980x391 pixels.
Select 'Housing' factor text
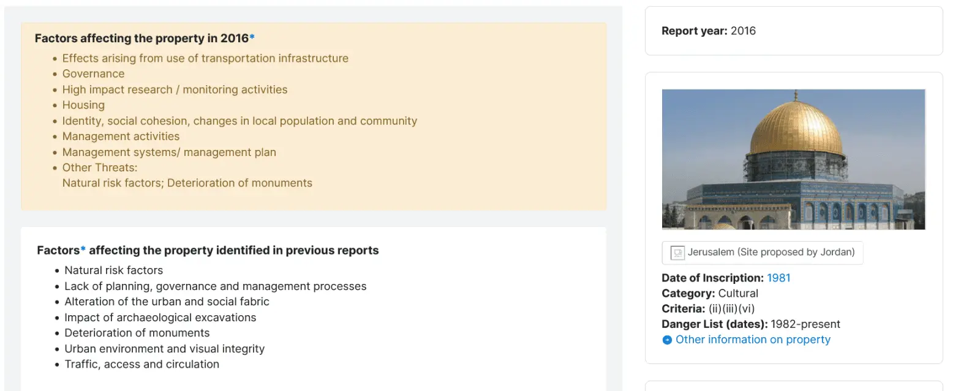[83, 105]
